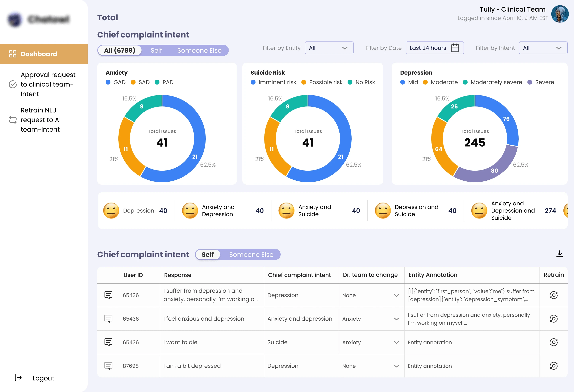The height and width of the screenshot is (392, 574).
Task: Click the Entity Annotation column header
Action: pyautogui.click(x=433, y=275)
